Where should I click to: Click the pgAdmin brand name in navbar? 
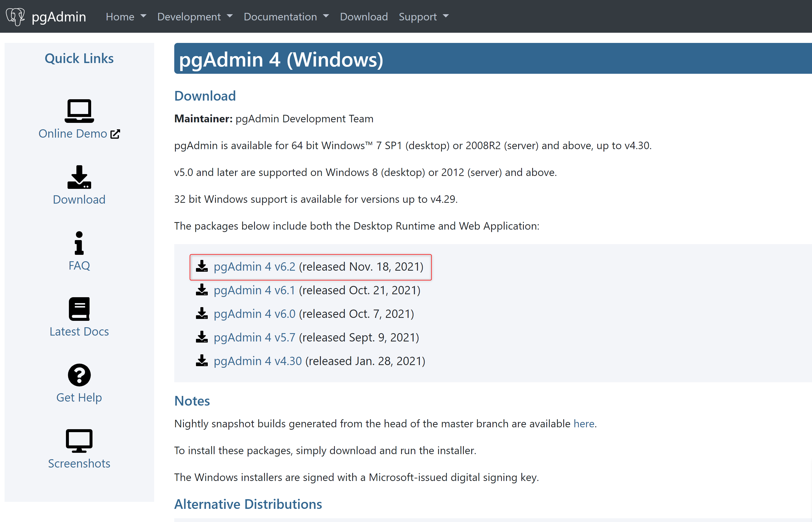tap(59, 17)
